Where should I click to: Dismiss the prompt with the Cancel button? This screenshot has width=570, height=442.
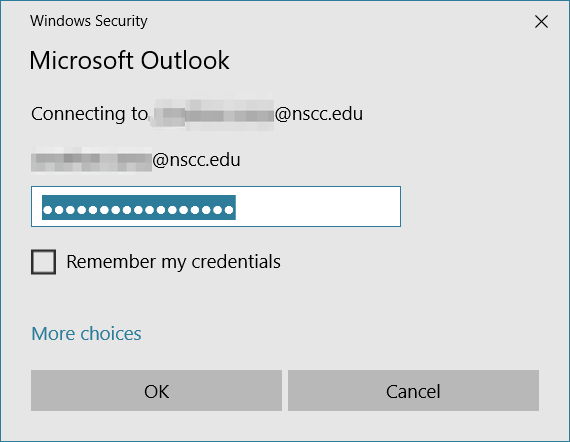pyautogui.click(x=413, y=391)
